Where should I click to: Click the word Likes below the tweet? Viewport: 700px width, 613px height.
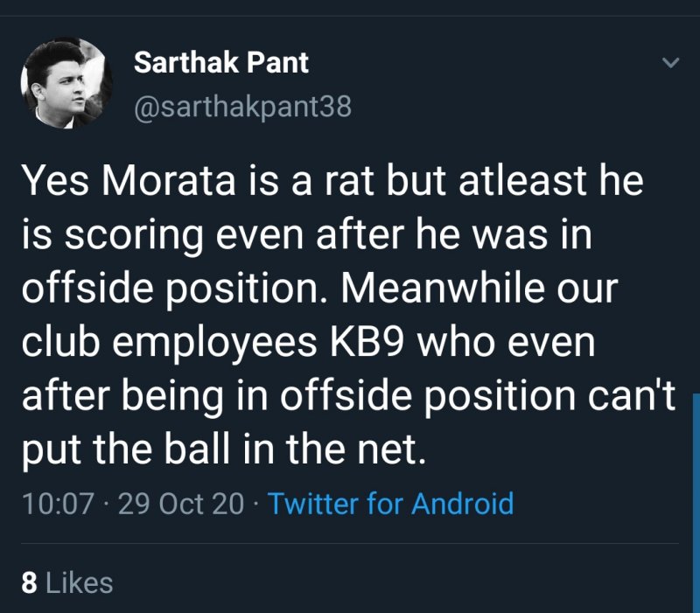point(79,582)
